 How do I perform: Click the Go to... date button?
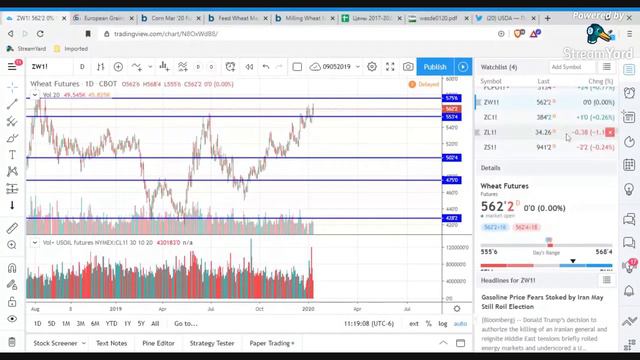186,324
